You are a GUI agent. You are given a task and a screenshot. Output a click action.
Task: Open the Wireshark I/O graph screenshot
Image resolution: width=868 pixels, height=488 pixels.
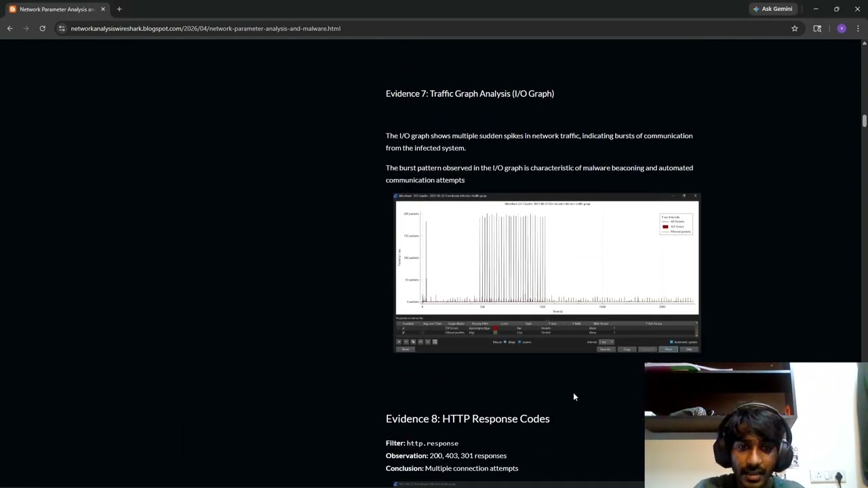(547, 273)
